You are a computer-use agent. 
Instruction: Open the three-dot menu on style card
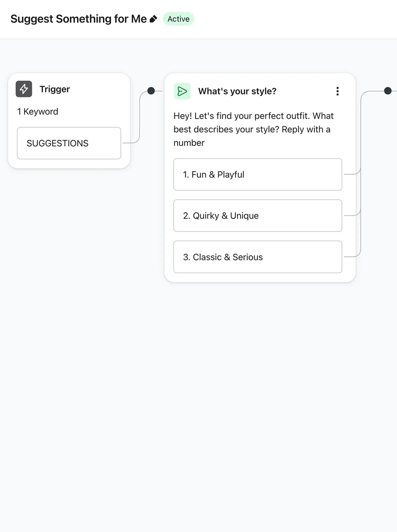tap(337, 91)
